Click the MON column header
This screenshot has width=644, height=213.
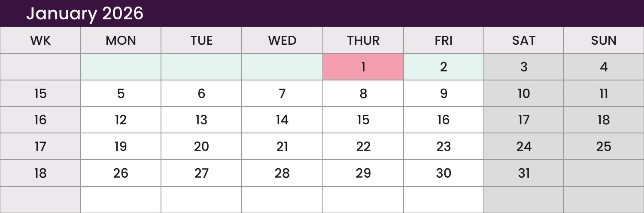(121, 40)
